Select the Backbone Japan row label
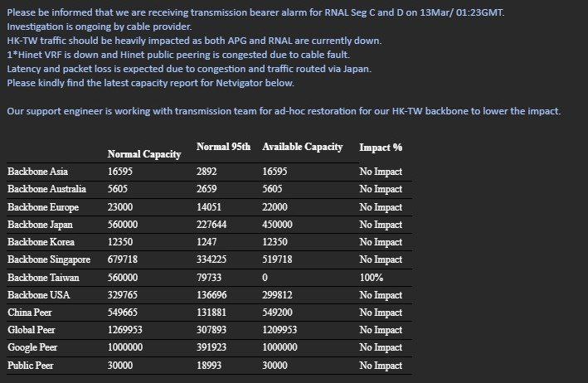Viewport: 588px width, 383px height. [41, 225]
